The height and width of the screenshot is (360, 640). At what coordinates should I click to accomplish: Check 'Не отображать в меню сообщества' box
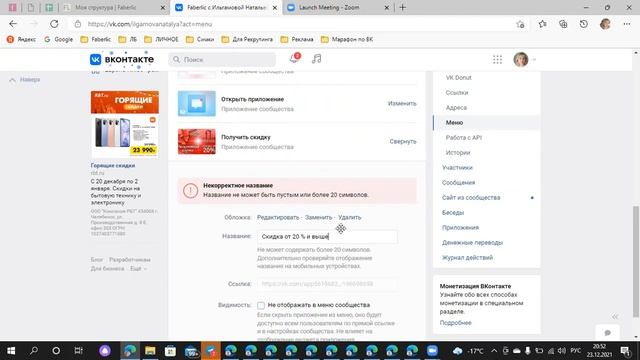point(261,305)
